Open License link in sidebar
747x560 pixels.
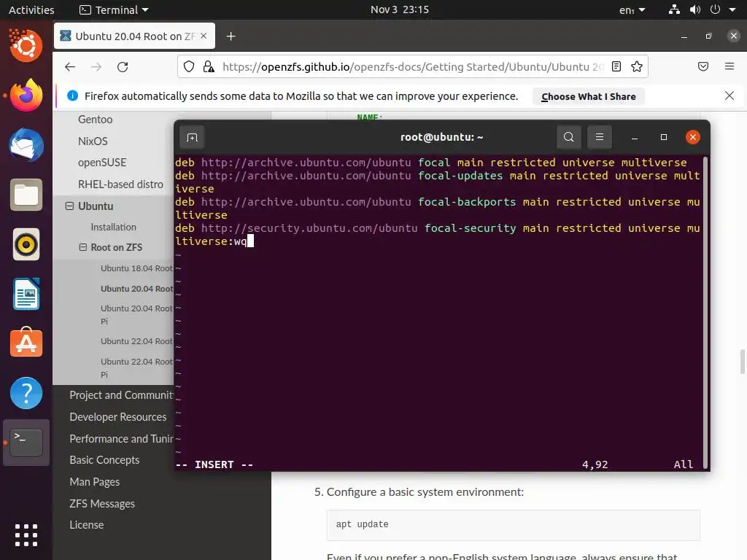(x=87, y=525)
